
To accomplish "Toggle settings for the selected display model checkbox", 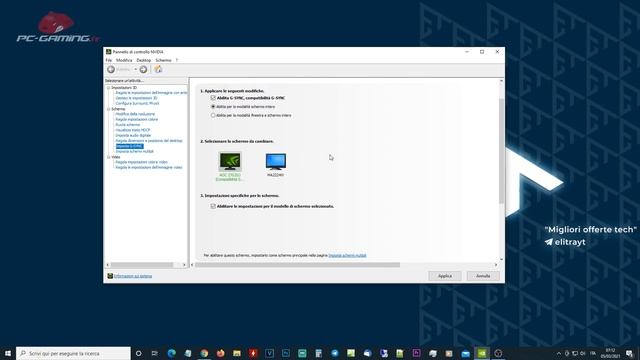I will (x=213, y=207).
